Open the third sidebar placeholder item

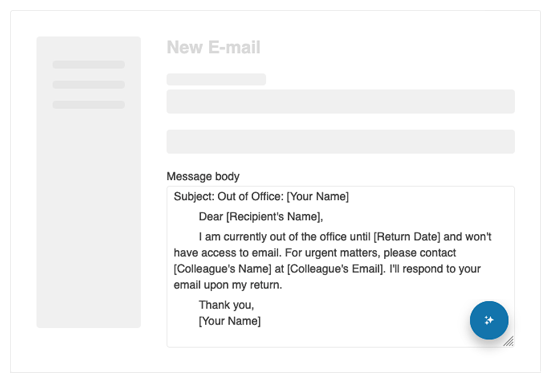point(89,105)
